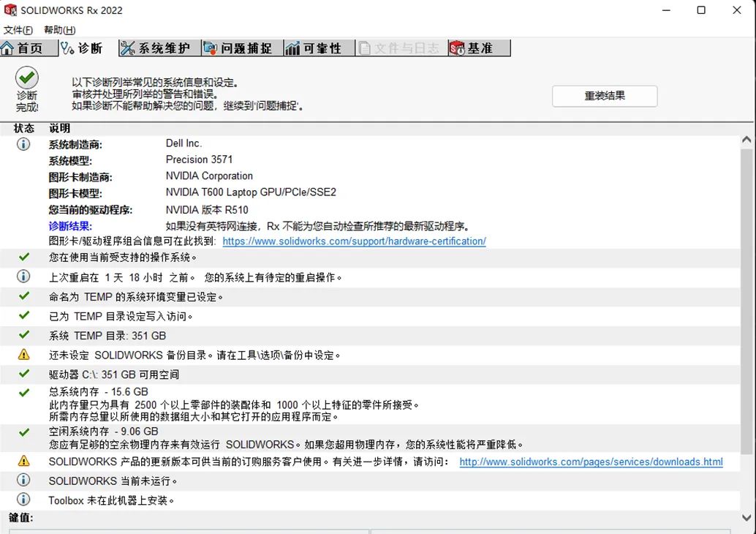Click the checkmark for 系统 TEMP 目录 351 GB
The width and height of the screenshot is (756, 534).
pos(23,335)
